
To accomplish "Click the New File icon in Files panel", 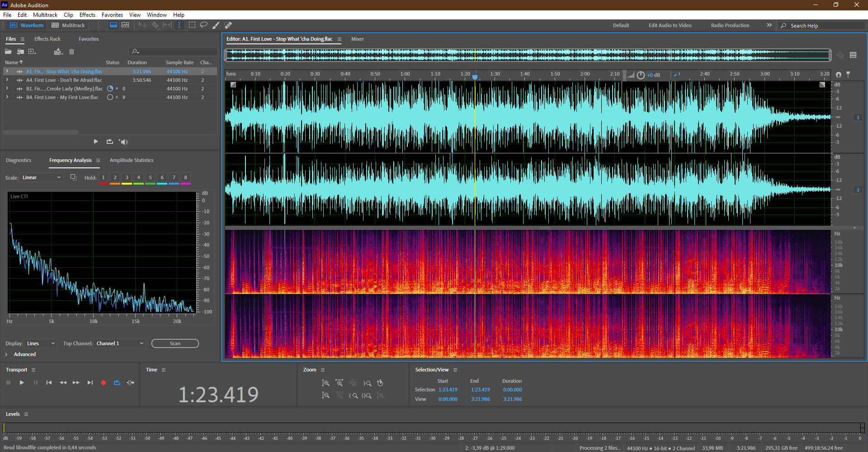I will (32, 52).
